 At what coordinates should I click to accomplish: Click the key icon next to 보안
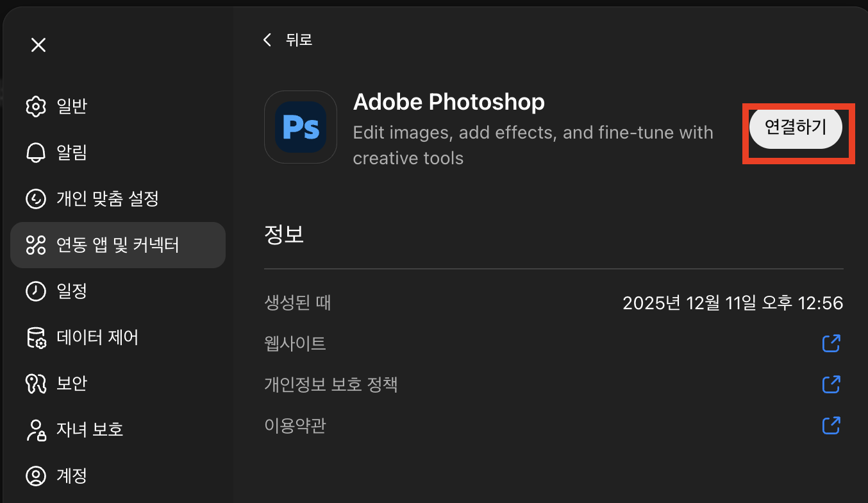click(x=36, y=384)
